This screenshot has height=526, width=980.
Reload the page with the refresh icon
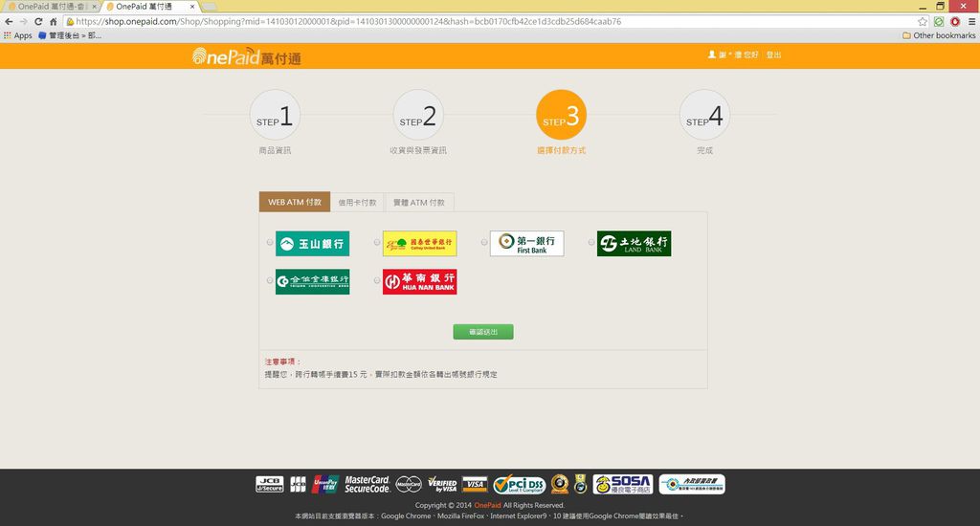pos(38,21)
